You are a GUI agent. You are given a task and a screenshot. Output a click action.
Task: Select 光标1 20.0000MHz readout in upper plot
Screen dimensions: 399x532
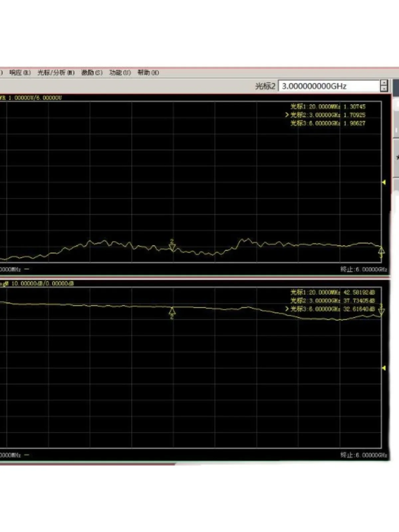click(328, 107)
